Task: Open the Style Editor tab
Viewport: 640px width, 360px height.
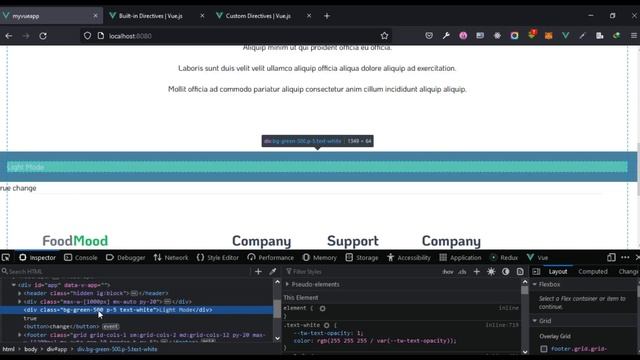Action: [218, 258]
